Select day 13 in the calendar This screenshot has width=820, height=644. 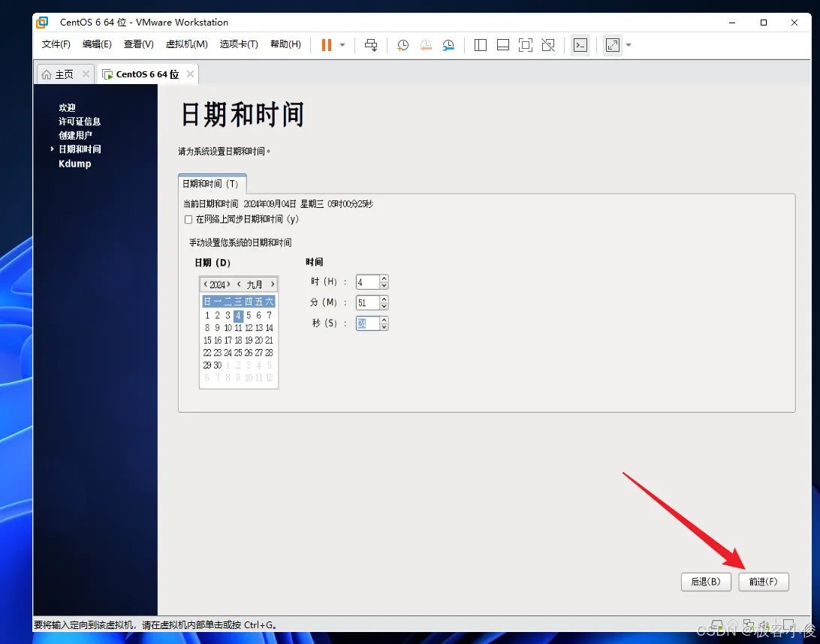(259, 328)
